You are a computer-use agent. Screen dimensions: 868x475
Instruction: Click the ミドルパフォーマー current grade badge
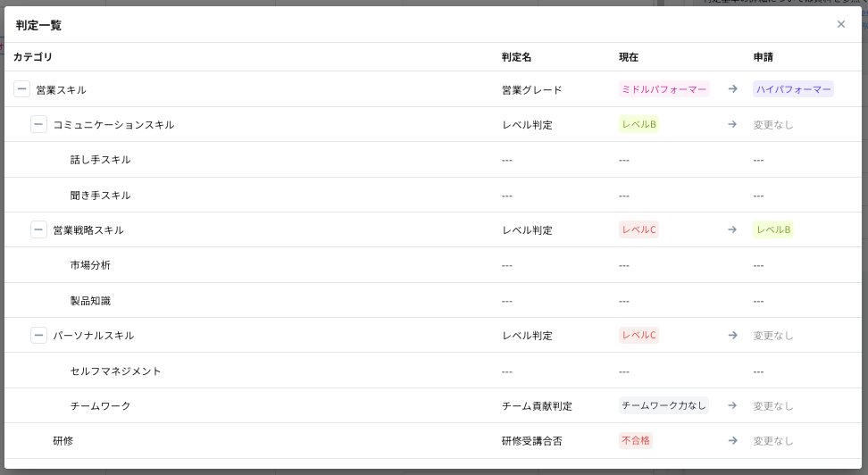tap(664, 89)
